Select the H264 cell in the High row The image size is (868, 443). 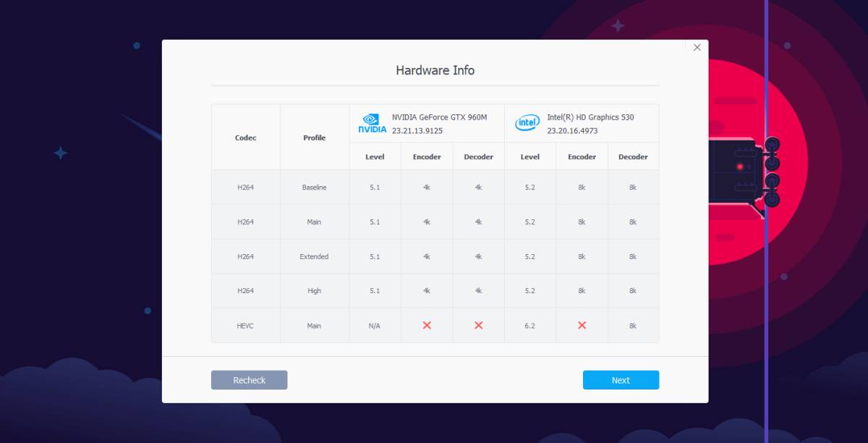[x=246, y=291]
